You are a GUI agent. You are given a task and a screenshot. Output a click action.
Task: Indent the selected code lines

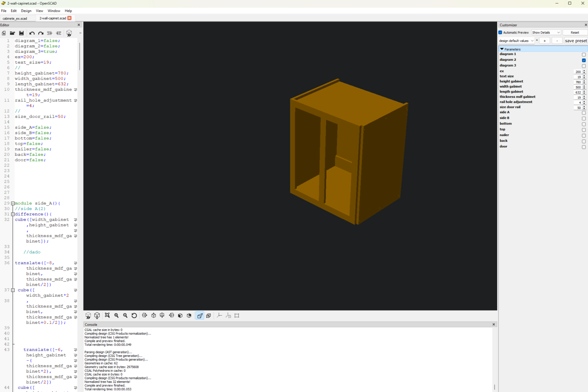click(59, 33)
